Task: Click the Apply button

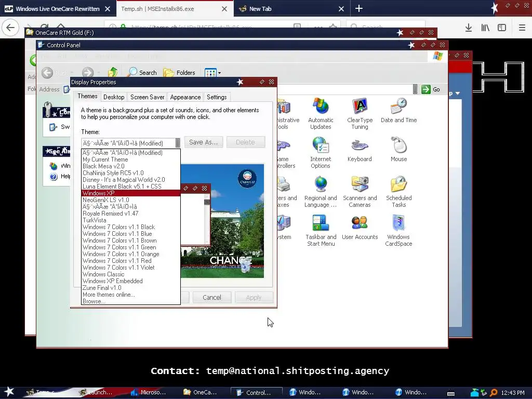Action: (x=254, y=298)
